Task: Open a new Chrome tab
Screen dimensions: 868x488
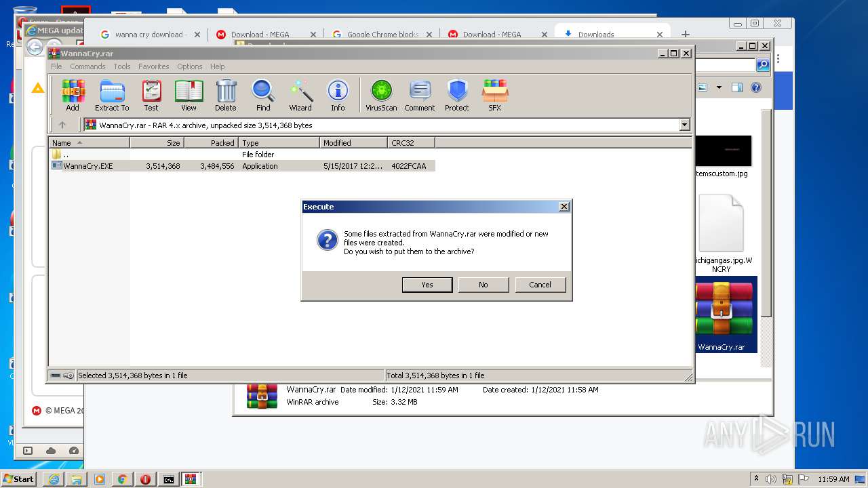Action: point(686,35)
